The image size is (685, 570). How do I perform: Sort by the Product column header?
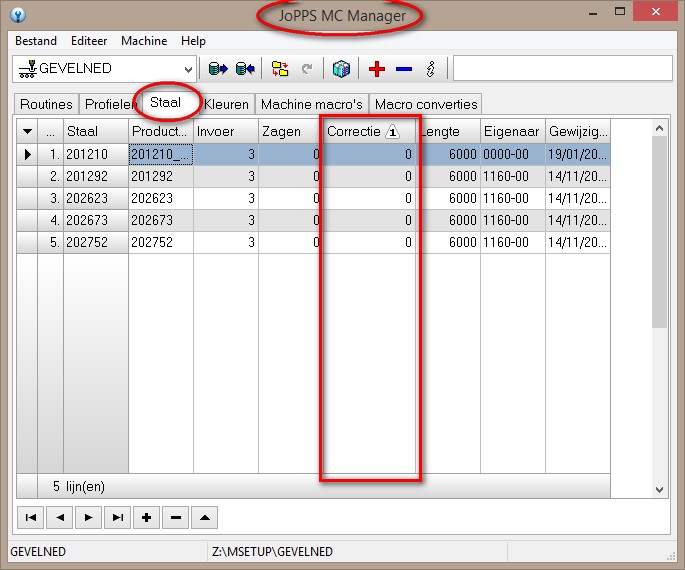point(161,131)
